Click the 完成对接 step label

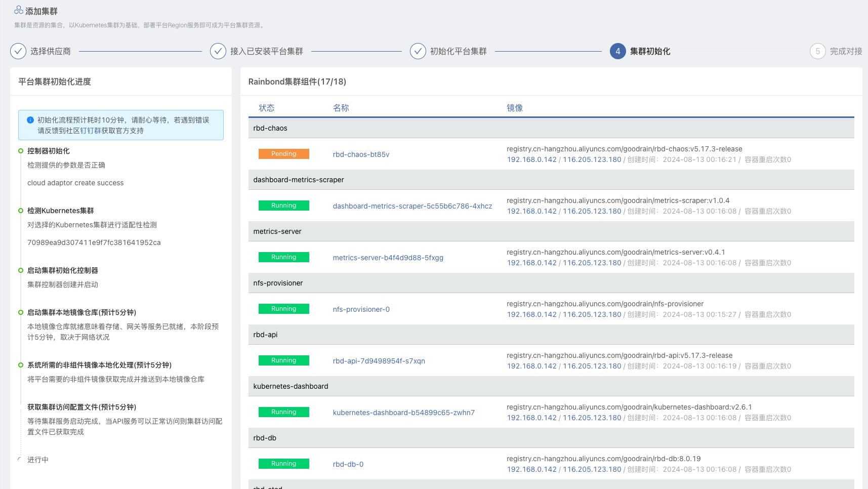tap(846, 51)
